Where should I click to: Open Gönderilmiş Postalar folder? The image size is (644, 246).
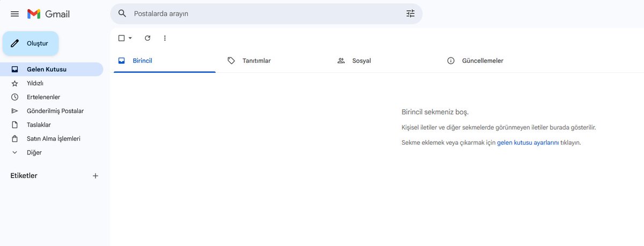pos(52,111)
